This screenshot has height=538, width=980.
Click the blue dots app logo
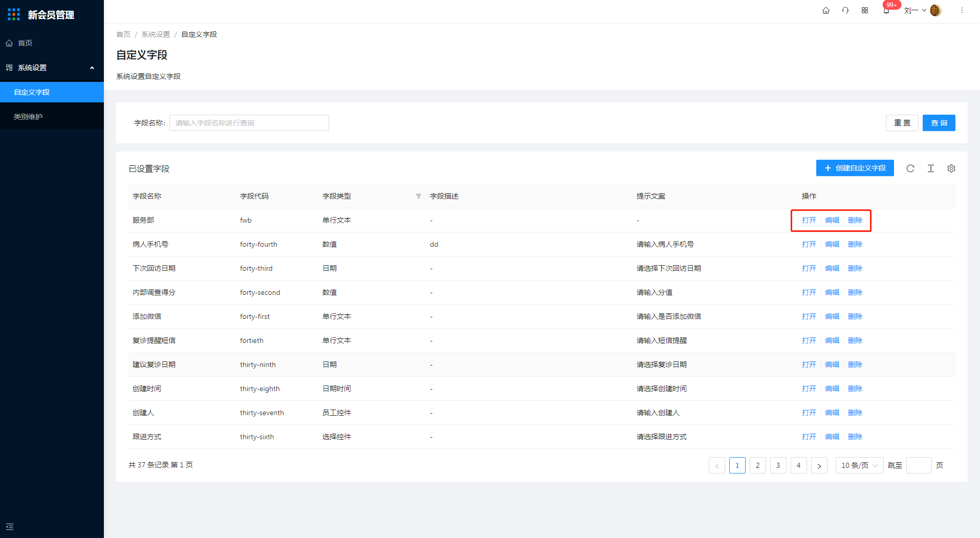point(14,14)
